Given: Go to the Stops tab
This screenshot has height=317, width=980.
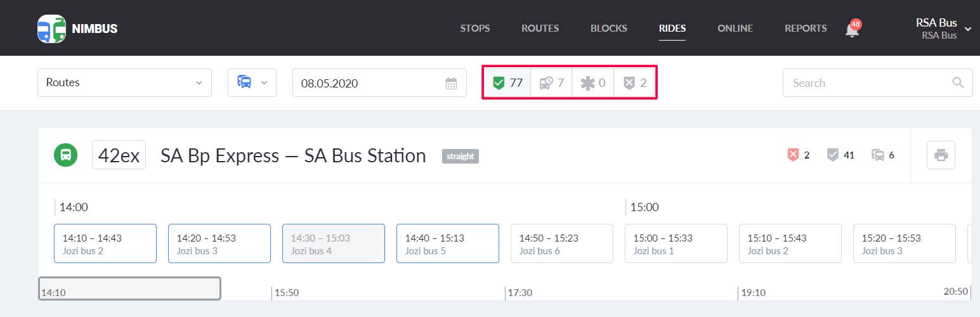Looking at the screenshot, I should (x=475, y=29).
